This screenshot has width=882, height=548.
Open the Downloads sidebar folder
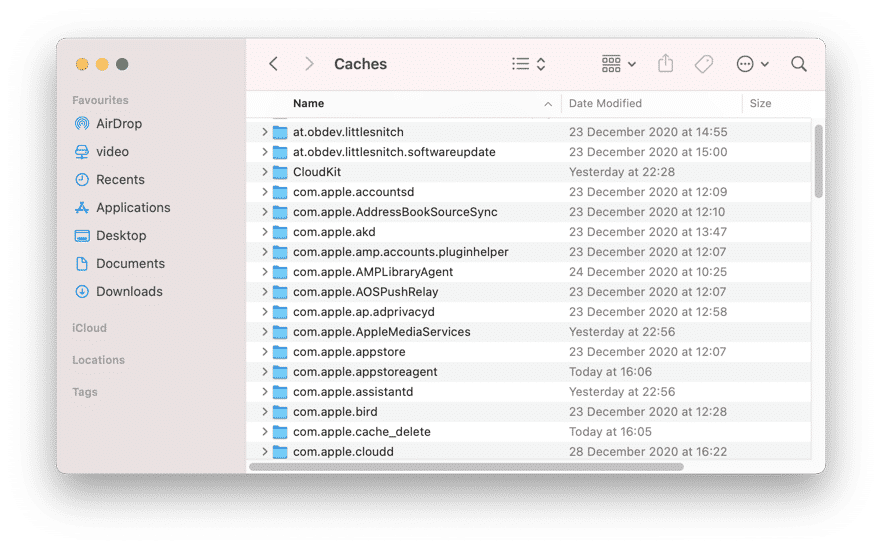click(119, 291)
